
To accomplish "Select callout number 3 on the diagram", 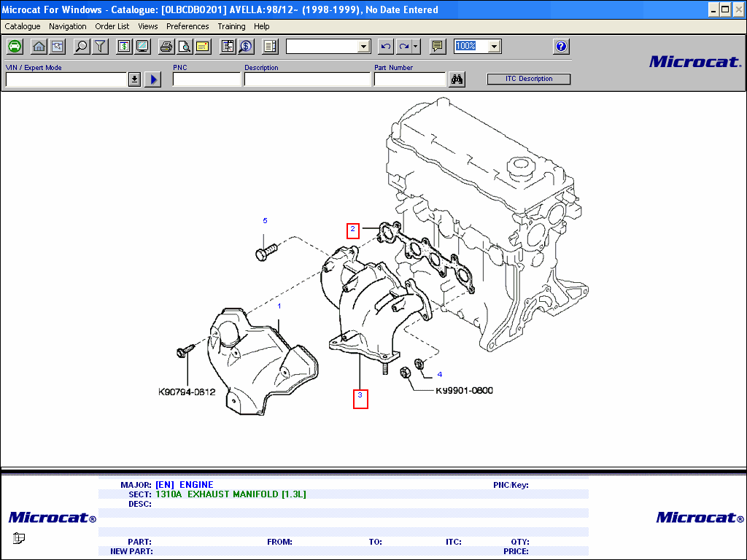I will [x=360, y=394].
